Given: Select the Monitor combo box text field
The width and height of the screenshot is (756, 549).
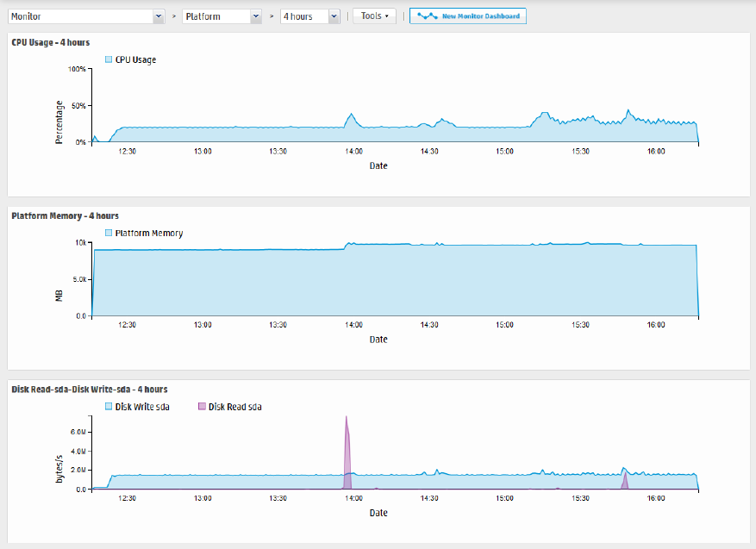Looking at the screenshot, I should pyautogui.click(x=81, y=16).
